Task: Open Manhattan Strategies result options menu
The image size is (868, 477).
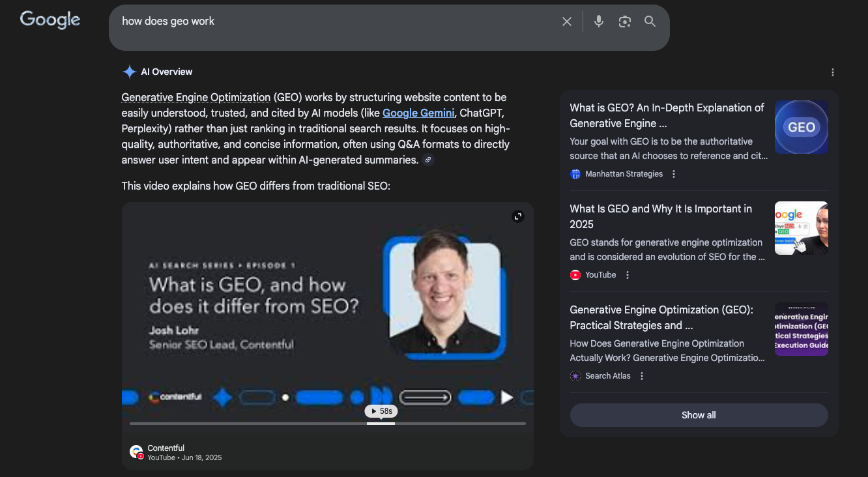Action: (674, 174)
